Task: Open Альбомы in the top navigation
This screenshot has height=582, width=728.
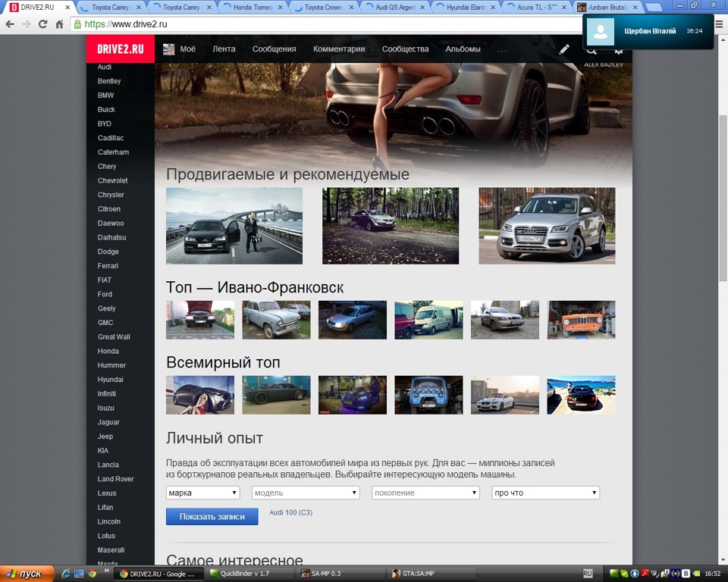Action: (x=463, y=48)
